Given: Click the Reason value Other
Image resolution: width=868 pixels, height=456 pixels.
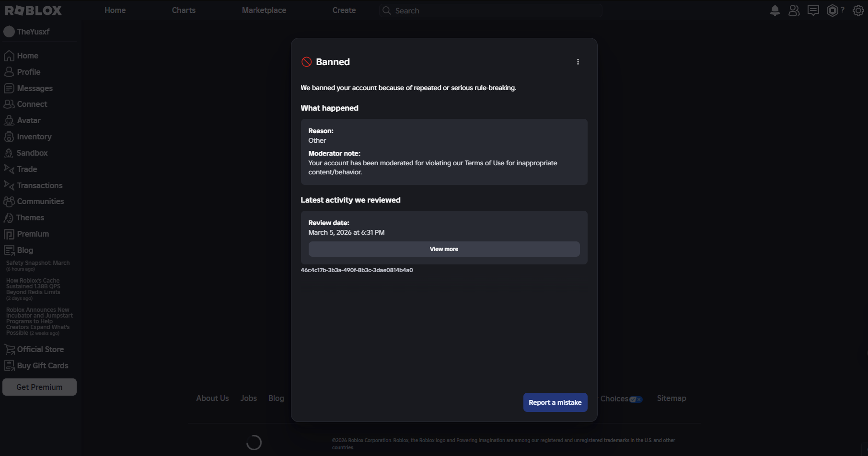Looking at the screenshot, I should 317,140.
